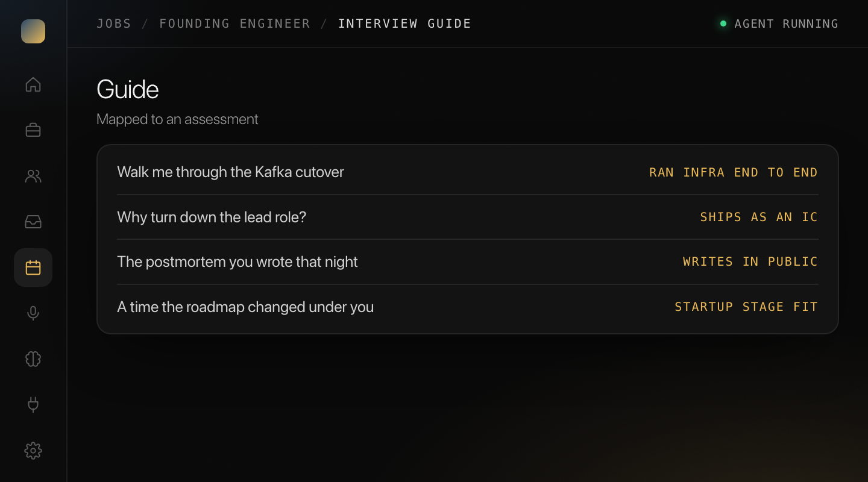868x482 pixels.
Task: Click the green agent status dot
Action: 723,23
